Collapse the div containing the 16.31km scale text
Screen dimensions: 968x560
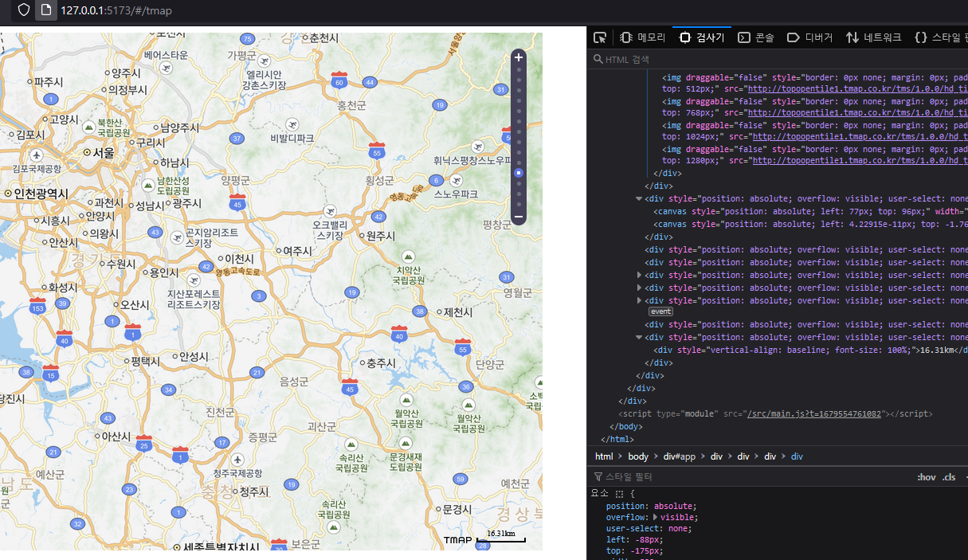[x=639, y=337]
